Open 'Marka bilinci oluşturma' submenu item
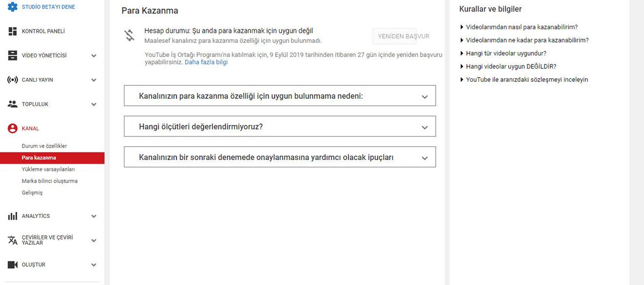Viewport: 644px width, 285px height. tap(49, 181)
